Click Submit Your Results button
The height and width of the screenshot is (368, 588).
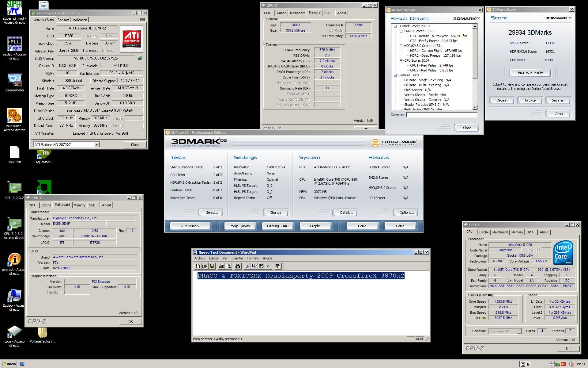(x=530, y=73)
